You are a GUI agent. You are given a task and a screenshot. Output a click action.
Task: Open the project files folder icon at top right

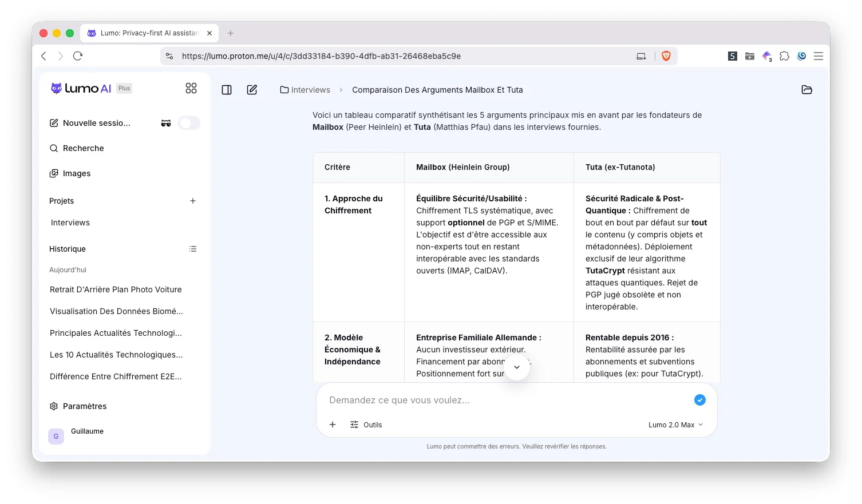click(x=807, y=90)
